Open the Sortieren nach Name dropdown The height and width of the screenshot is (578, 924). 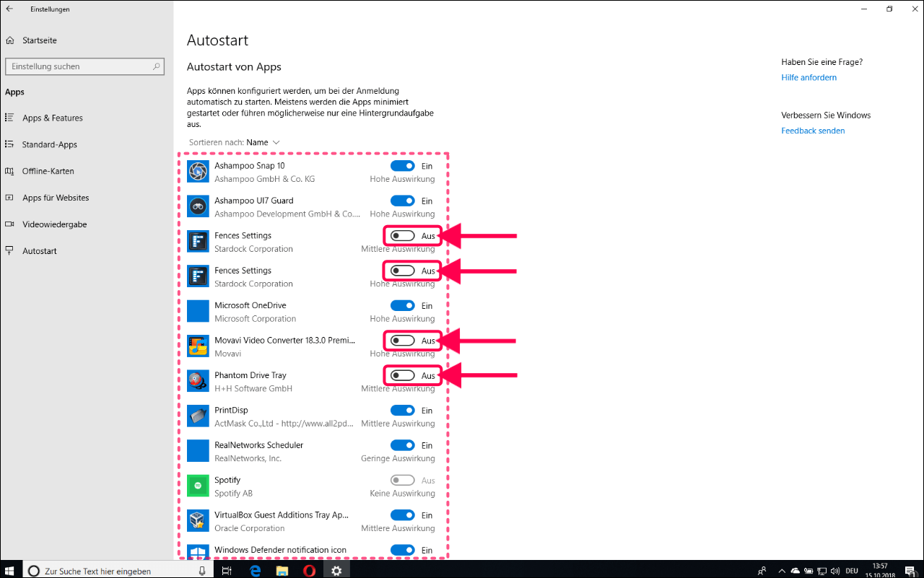[x=235, y=142]
